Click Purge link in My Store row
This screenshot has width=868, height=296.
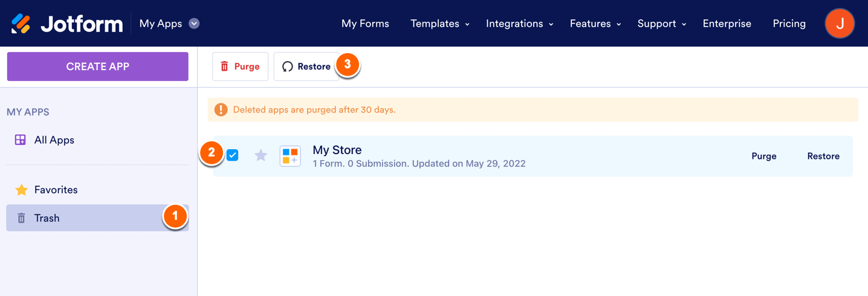764,156
